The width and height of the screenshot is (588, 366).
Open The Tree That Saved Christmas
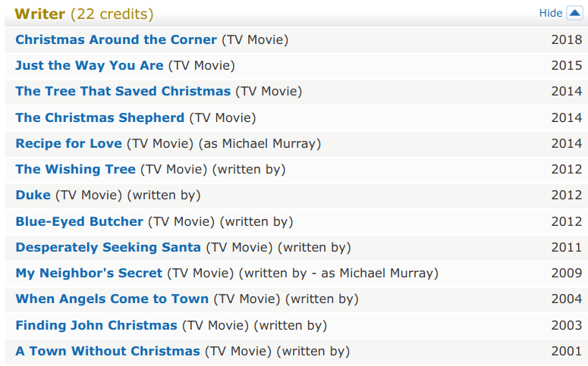tap(123, 91)
